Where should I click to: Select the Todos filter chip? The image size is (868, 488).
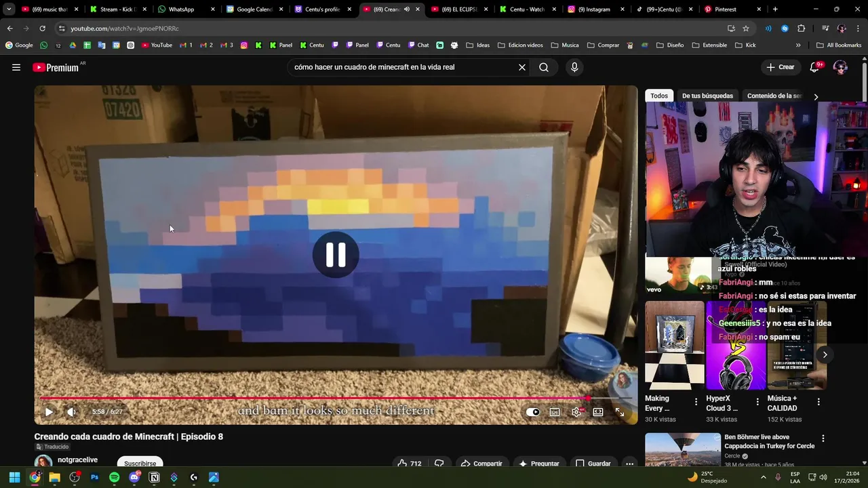click(659, 96)
